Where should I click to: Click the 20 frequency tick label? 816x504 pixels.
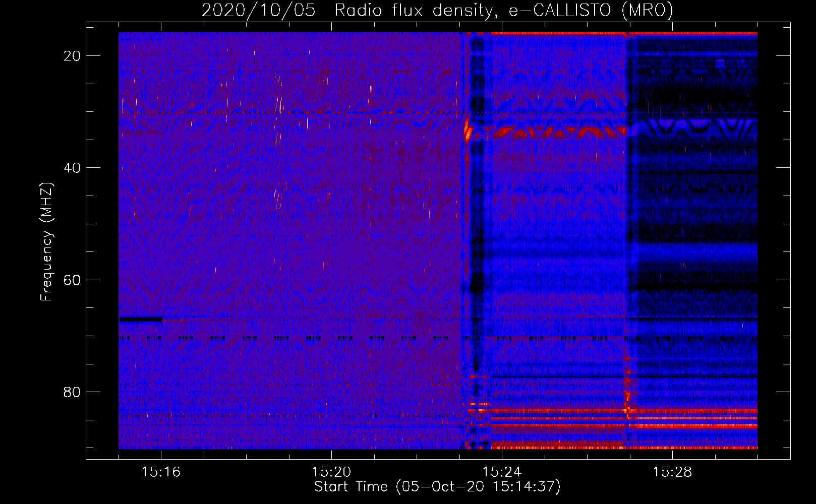coord(72,56)
